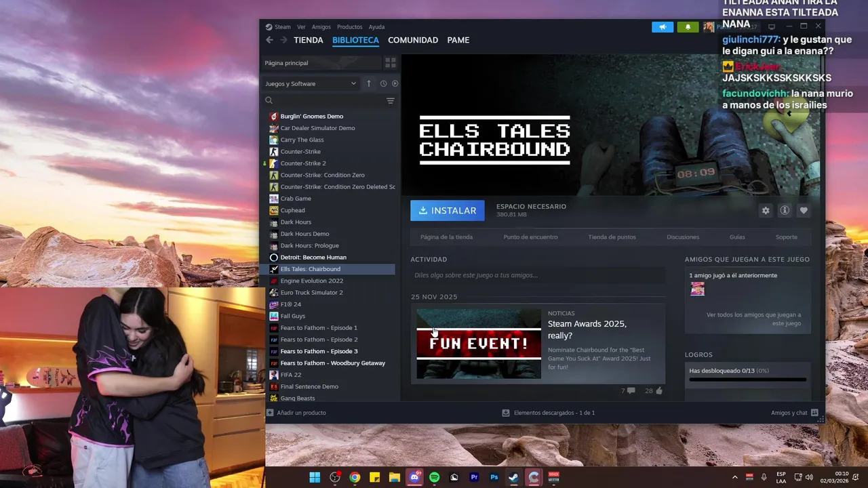Open the Ayuda menu
This screenshot has height=488, width=868.
376,27
